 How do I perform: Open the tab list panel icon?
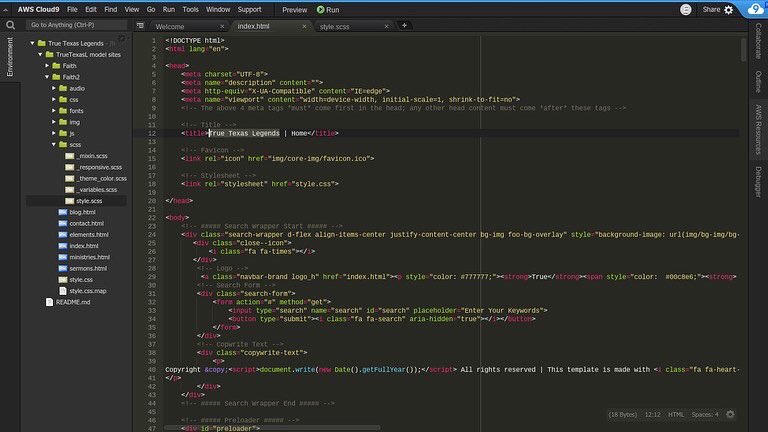point(140,25)
